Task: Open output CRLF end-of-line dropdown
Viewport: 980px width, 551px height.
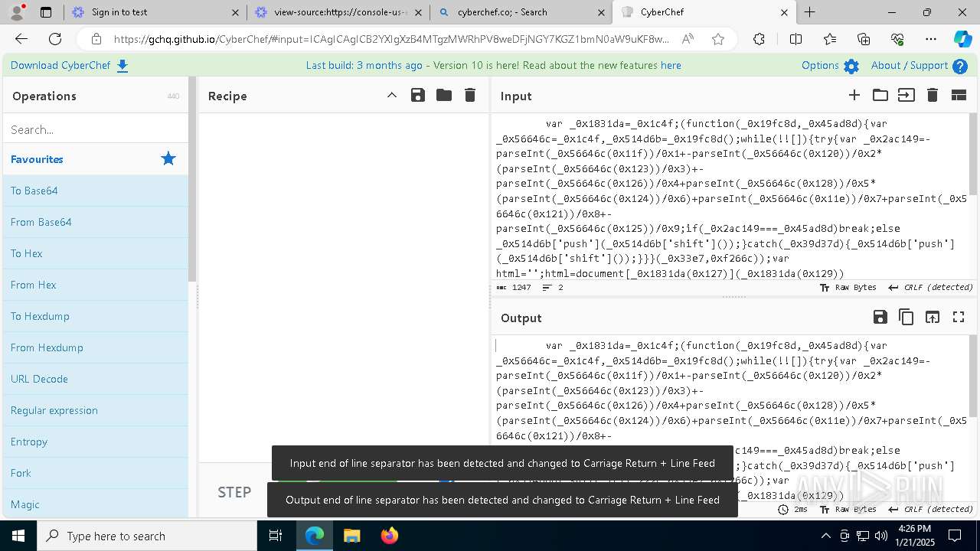Action: click(x=930, y=510)
